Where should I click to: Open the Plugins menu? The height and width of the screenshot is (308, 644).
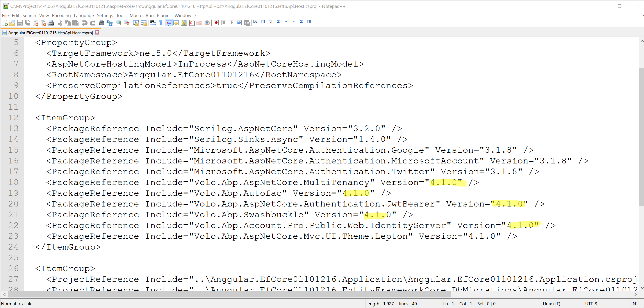pyautogui.click(x=164, y=16)
